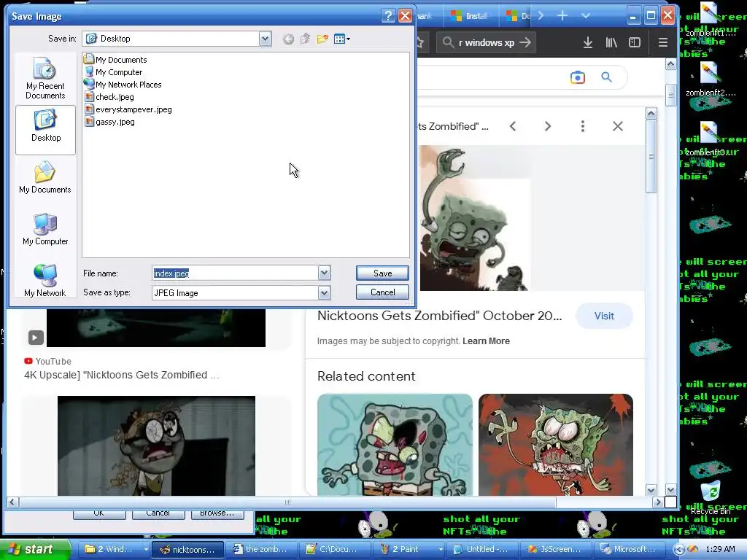The height and width of the screenshot is (560, 747).
Task: Open My Recent Documents in places bar
Action: coord(45,77)
